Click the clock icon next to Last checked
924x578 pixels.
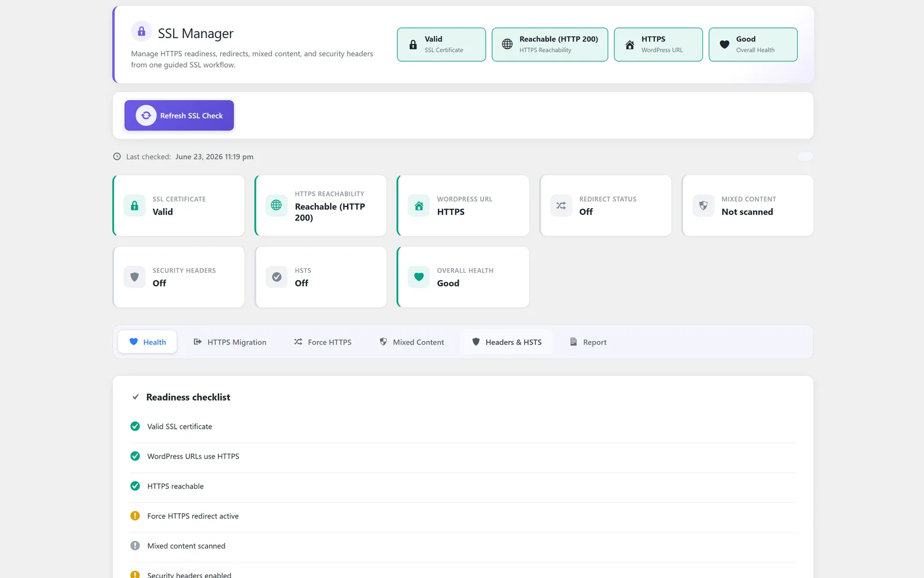tap(117, 157)
